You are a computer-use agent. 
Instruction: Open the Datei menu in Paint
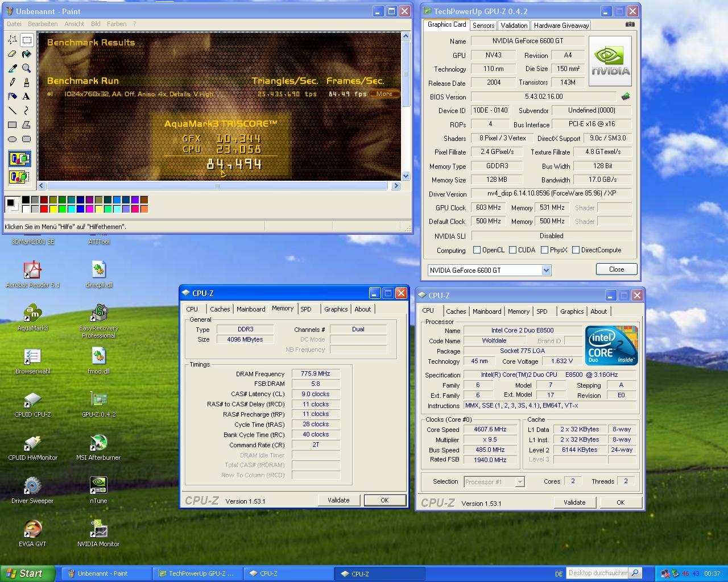(x=14, y=24)
